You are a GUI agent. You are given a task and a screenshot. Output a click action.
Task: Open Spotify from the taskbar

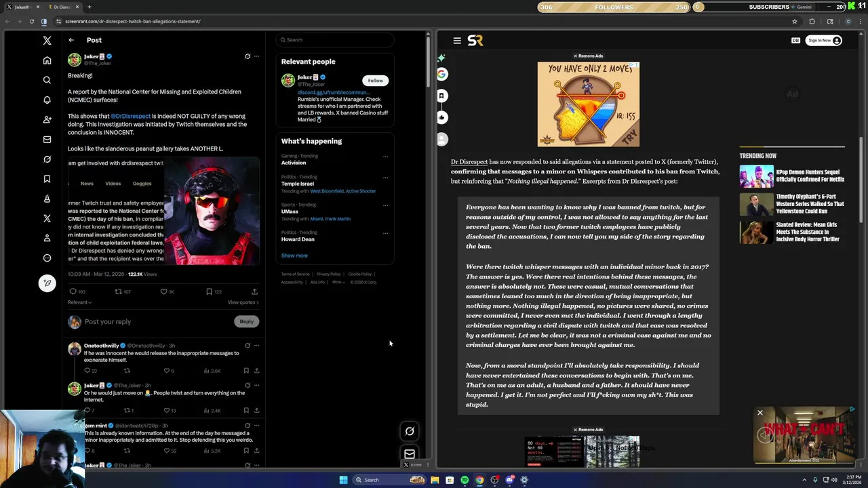(465, 480)
